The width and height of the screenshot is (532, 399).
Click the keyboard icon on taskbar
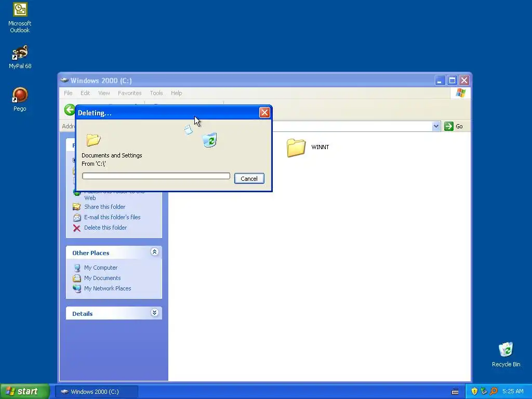[455, 392]
